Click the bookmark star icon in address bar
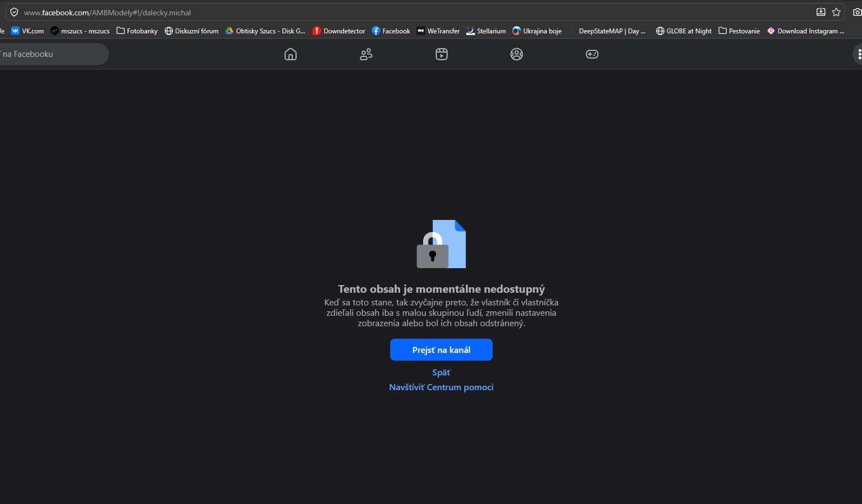 pos(836,12)
